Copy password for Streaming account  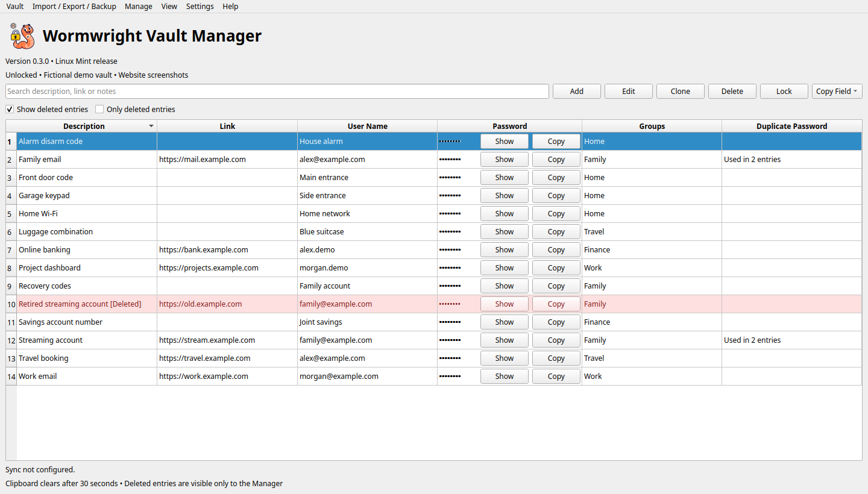(556, 340)
